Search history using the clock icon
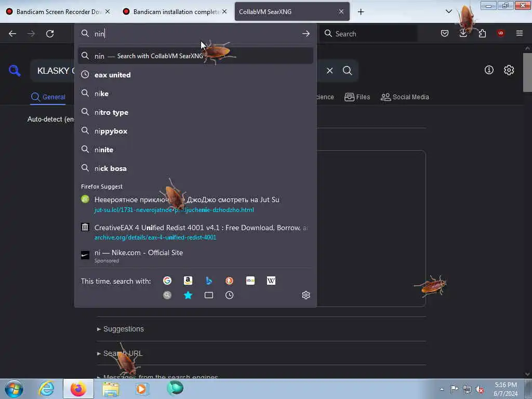 tap(229, 295)
